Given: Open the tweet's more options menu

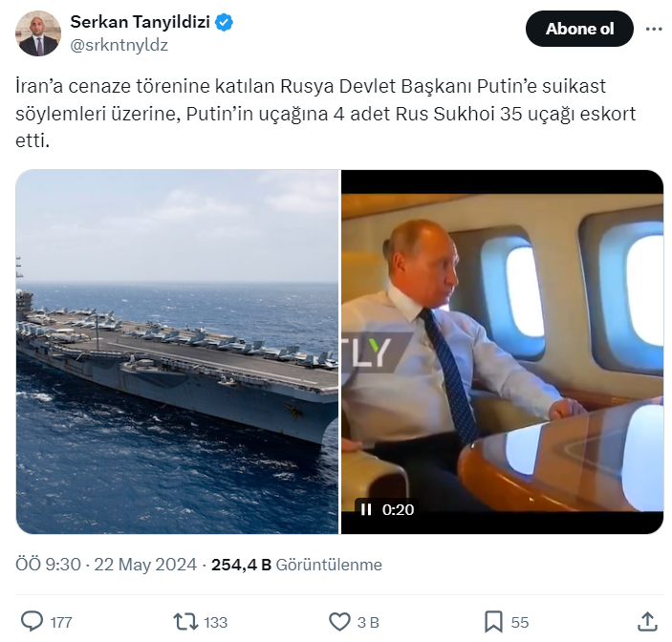Looking at the screenshot, I should (x=654, y=29).
